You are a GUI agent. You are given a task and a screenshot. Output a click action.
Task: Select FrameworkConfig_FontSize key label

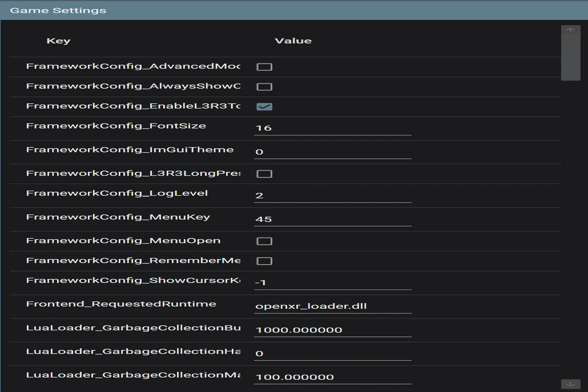[x=116, y=126]
